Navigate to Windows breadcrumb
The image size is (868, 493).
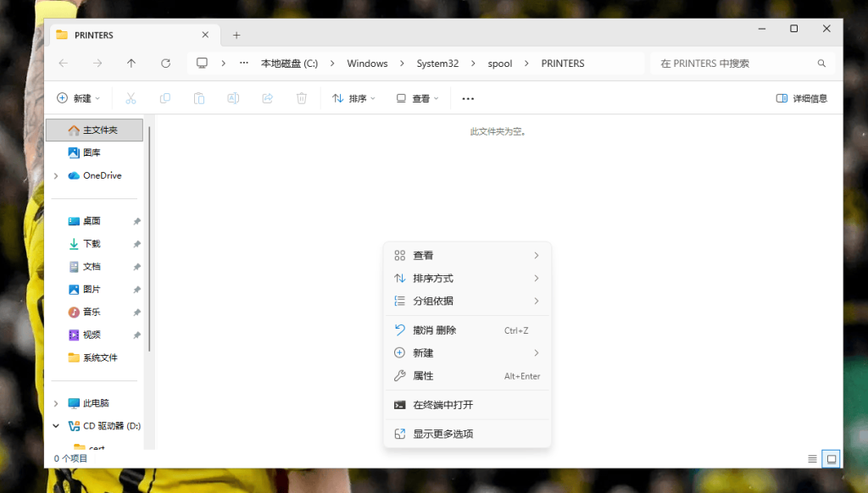click(x=367, y=64)
